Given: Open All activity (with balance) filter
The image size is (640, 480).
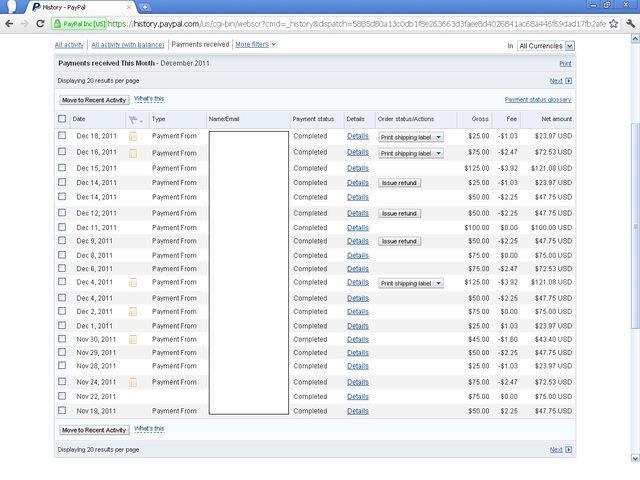Looking at the screenshot, I should pos(128,45).
